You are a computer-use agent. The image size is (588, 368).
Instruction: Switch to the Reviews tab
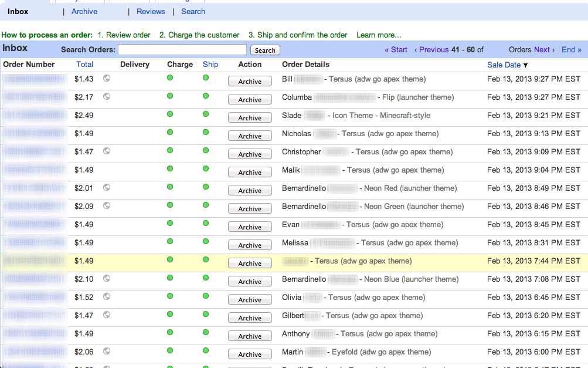[151, 12]
